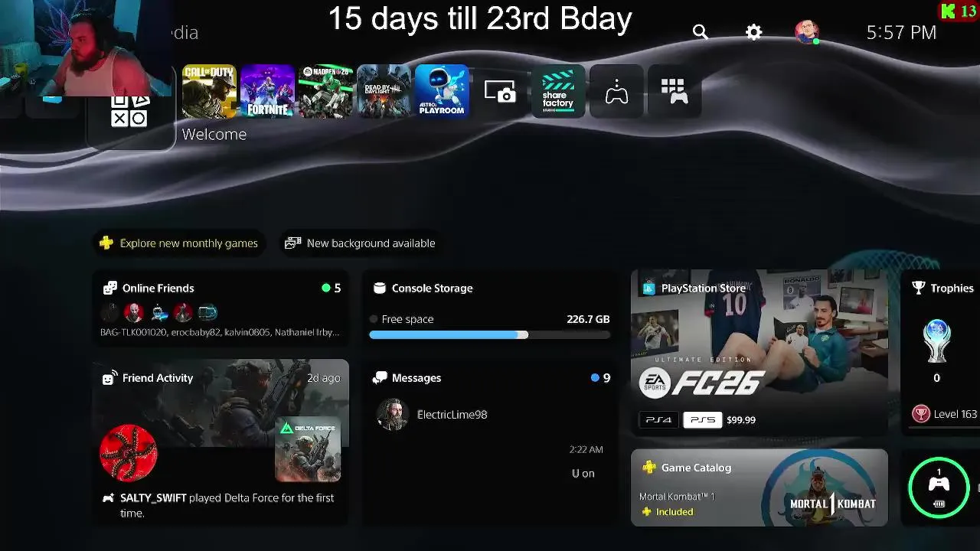This screenshot has height=551, width=980.
Task: Open ElectricLime98's avatar
Action: tap(392, 415)
